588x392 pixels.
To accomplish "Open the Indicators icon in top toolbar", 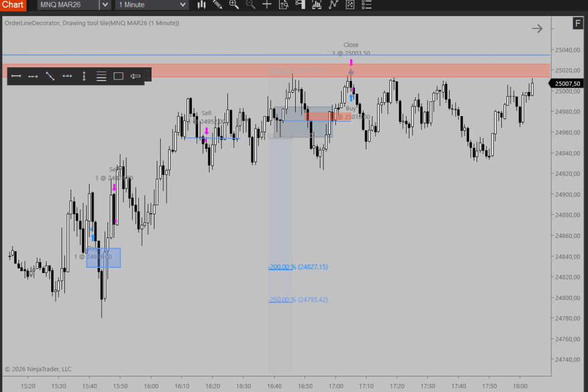I will click(316, 5).
